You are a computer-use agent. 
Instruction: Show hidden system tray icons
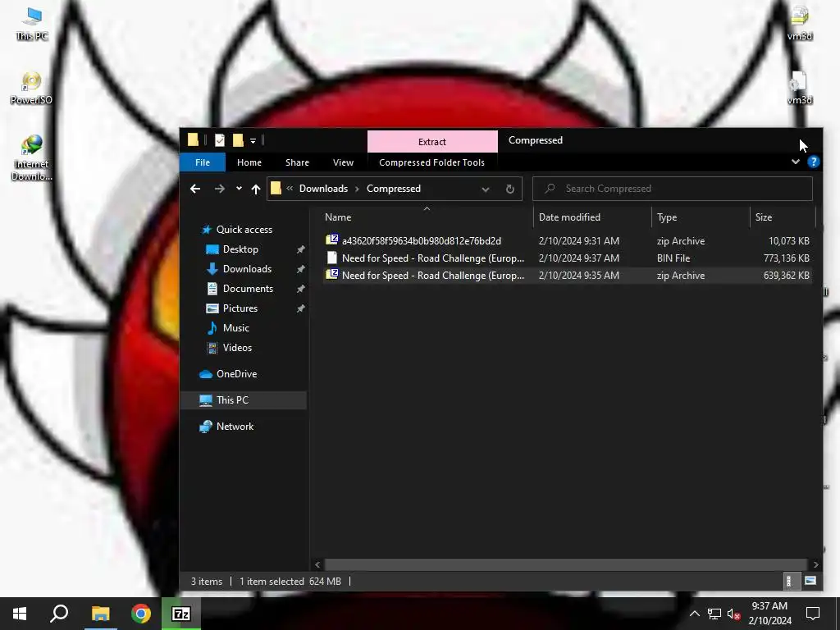click(x=694, y=614)
